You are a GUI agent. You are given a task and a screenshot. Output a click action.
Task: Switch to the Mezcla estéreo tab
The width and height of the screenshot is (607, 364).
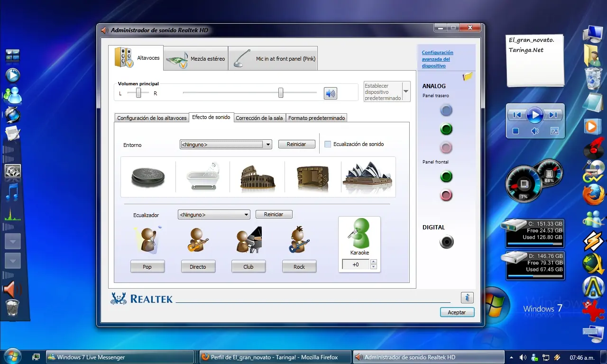195,59
